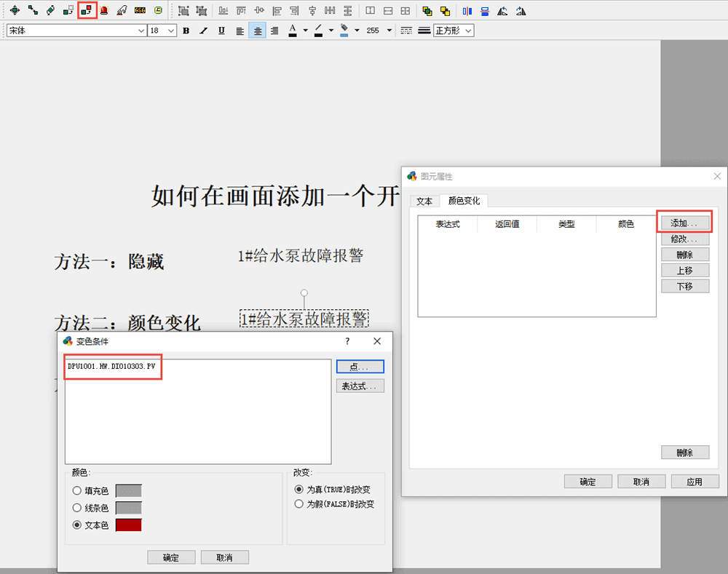The height and width of the screenshot is (574, 728).
Task: Open the font size 18 dropdown
Action: (x=171, y=31)
